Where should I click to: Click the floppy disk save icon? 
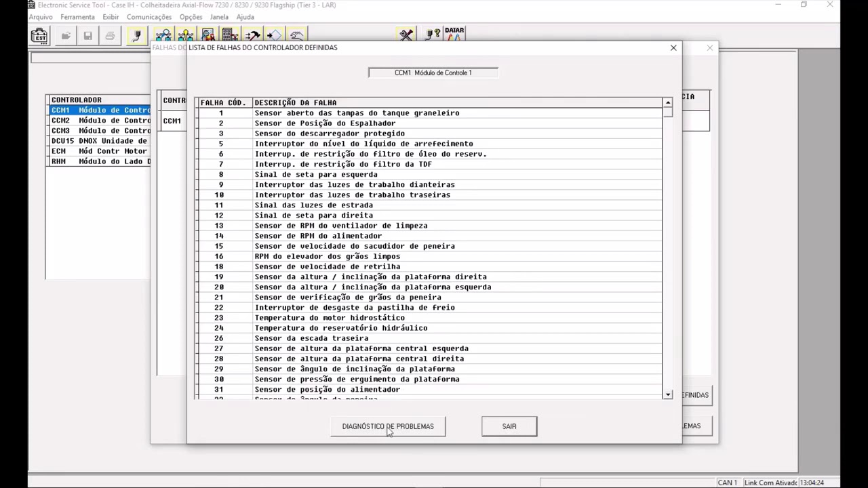87,36
